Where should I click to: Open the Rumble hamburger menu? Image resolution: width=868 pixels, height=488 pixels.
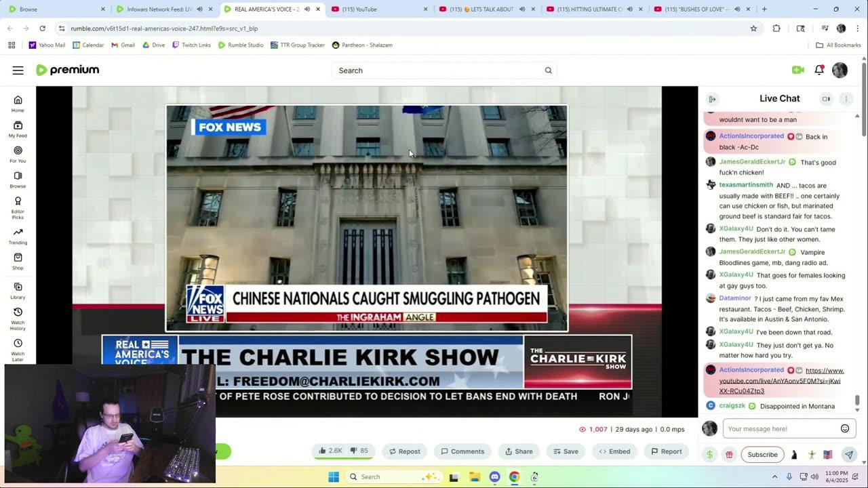pos(18,70)
